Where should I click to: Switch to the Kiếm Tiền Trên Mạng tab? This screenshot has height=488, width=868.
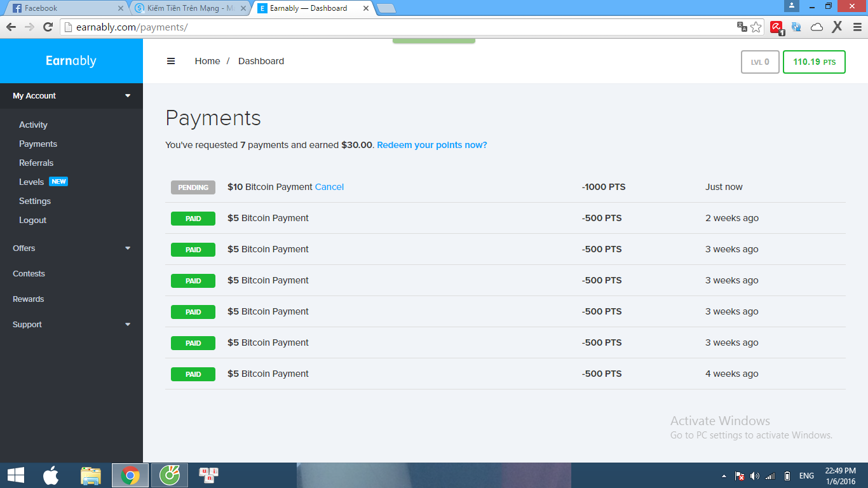[x=191, y=8]
